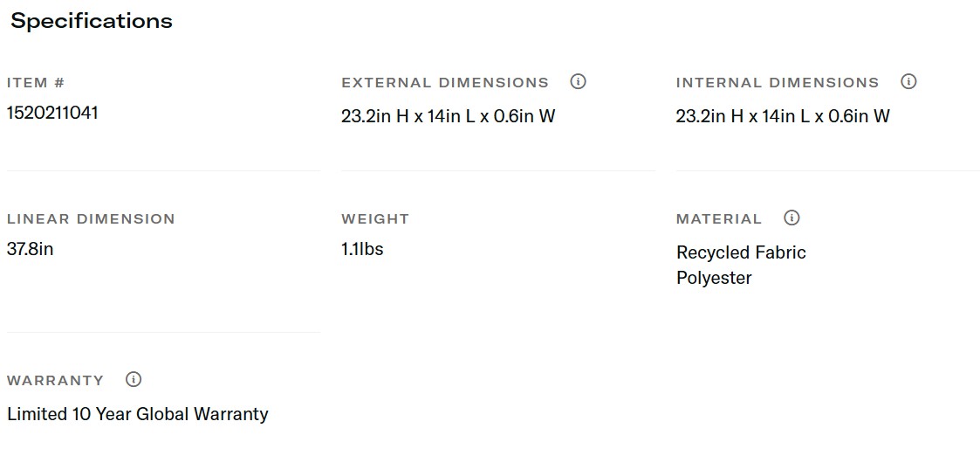Click the external dimensions value text
This screenshot has height=449, width=980.
tap(448, 116)
